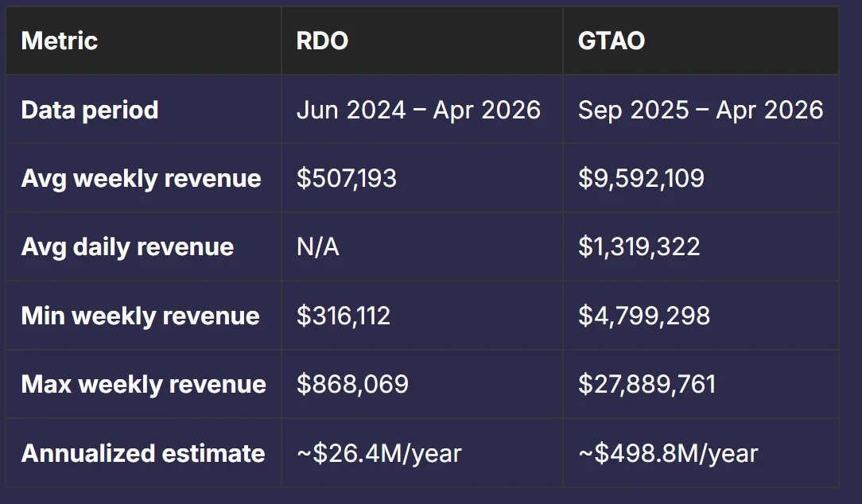The height and width of the screenshot is (504, 862).
Task: Click the Avg weekly revenue label
Action: click(x=141, y=178)
